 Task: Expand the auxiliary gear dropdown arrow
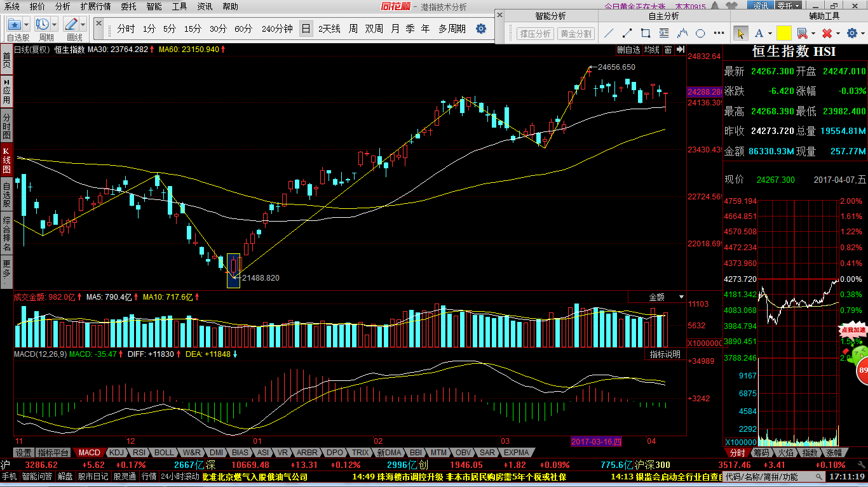point(862,33)
